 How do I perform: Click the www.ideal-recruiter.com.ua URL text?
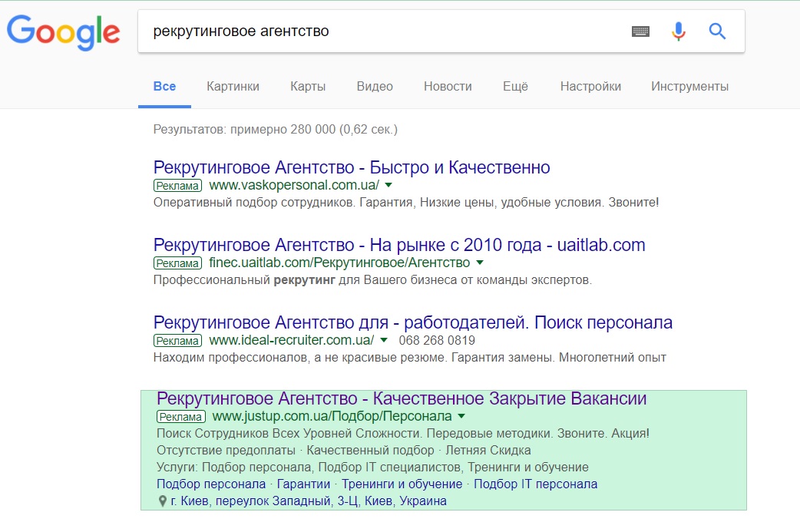pos(291,340)
